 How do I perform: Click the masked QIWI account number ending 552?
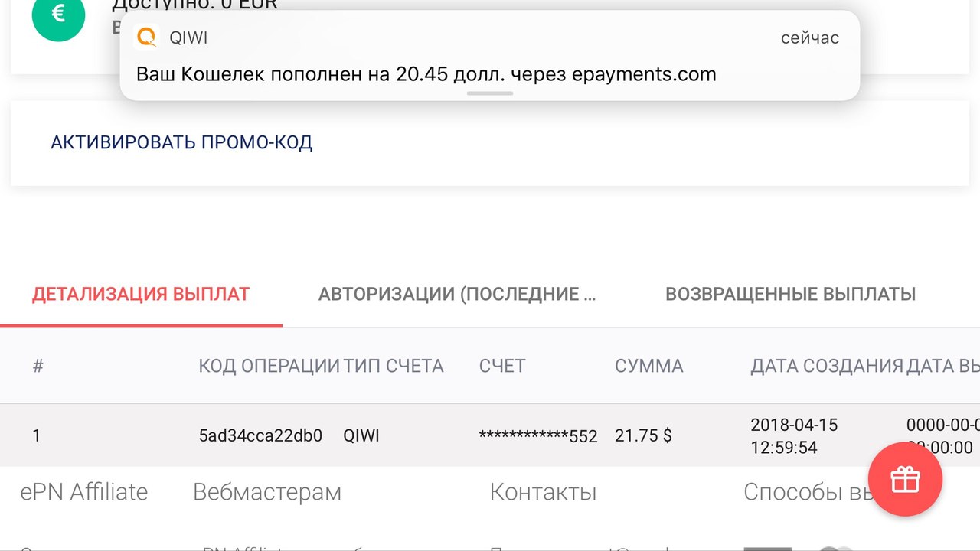coord(538,436)
